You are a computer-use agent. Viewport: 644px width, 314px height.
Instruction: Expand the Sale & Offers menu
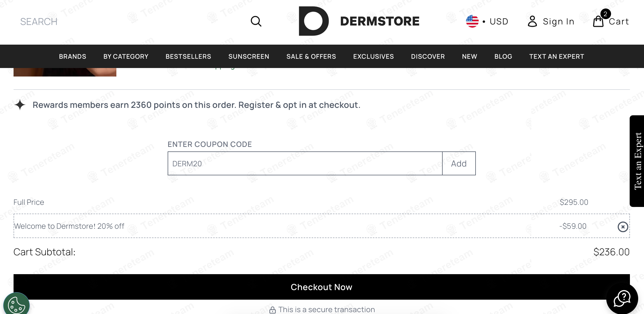pyautogui.click(x=311, y=57)
